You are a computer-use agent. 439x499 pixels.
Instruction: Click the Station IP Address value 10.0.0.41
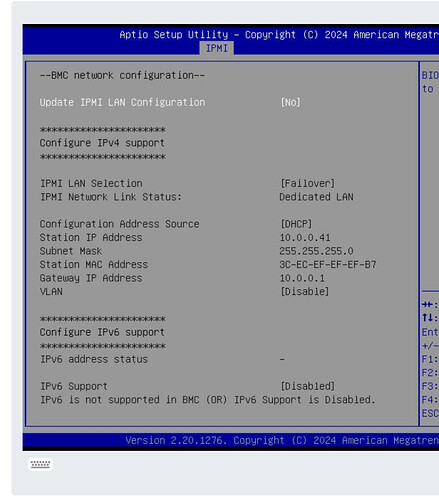(305, 238)
